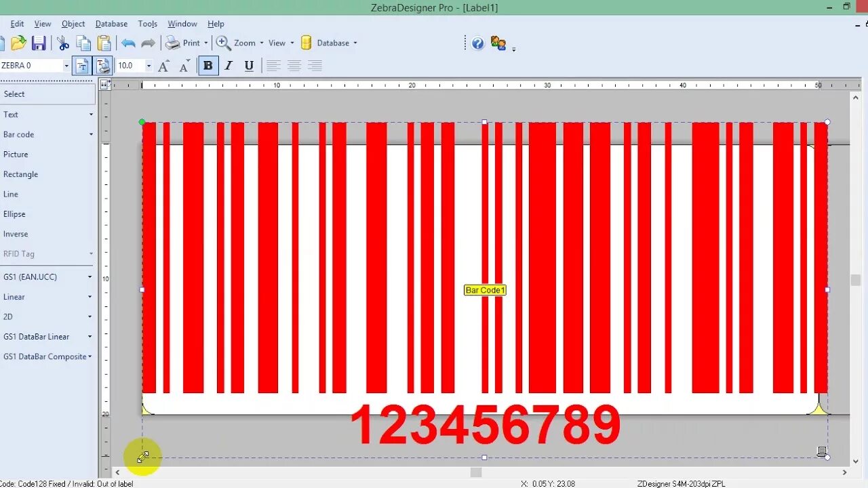
Task: Expand the GS1 (EAN.UCC) arrow
Action: [90, 277]
